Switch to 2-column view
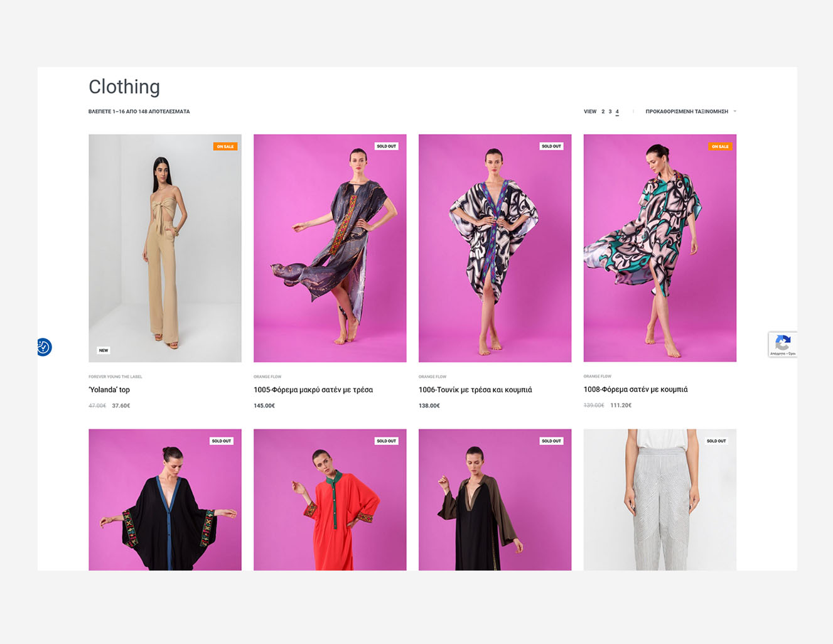Screen dimensions: 833x644 pyautogui.click(x=603, y=112)
